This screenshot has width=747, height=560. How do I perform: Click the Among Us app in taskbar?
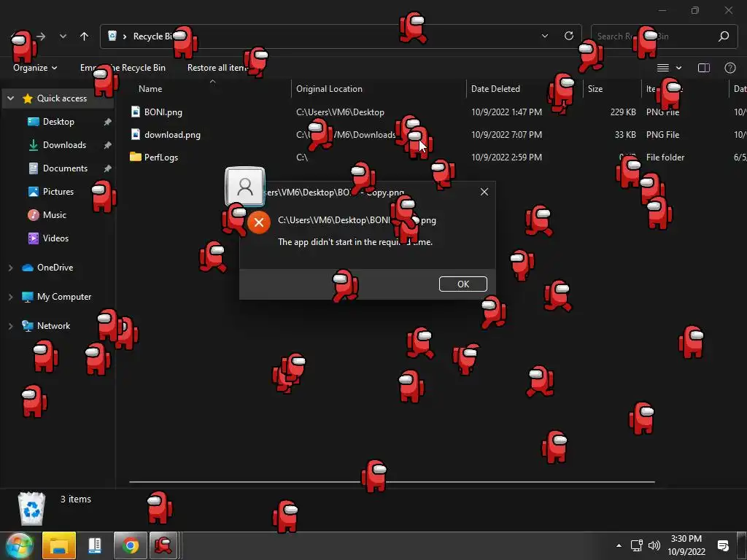(x=163, y=545)
